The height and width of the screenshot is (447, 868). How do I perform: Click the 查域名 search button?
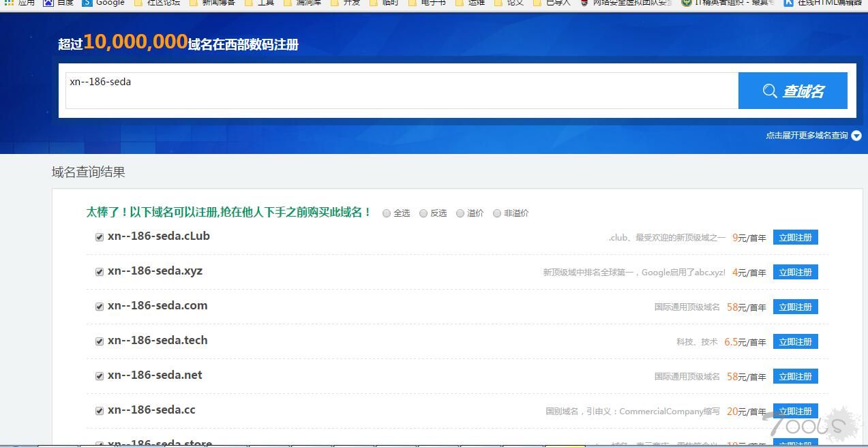(793, 91)
